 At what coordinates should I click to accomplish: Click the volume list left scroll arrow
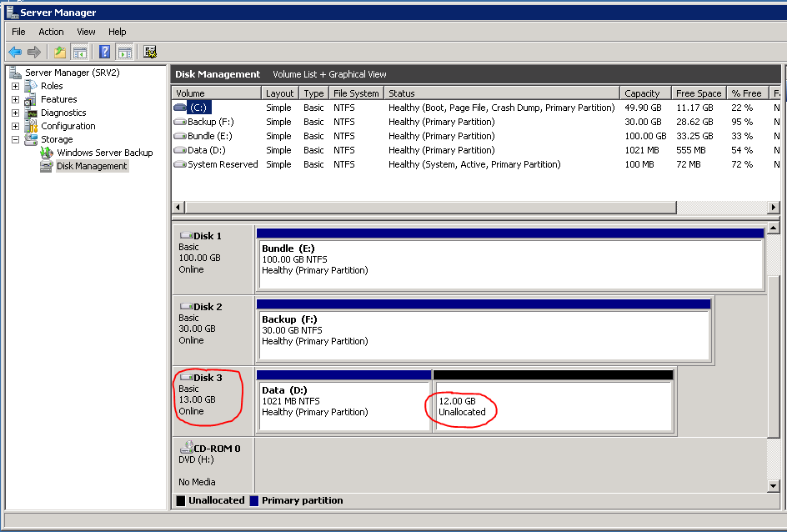[x=178, y=207]
